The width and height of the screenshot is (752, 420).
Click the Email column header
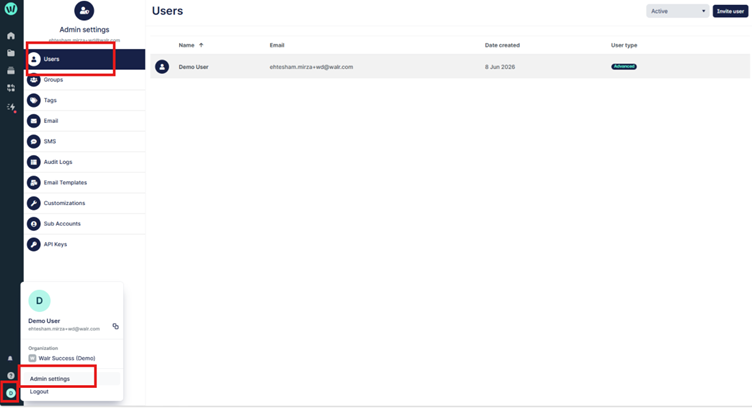(277, 45)
